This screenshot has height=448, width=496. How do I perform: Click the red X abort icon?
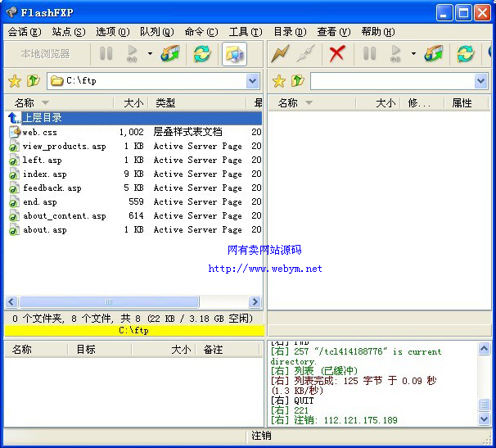pos(337,53)
